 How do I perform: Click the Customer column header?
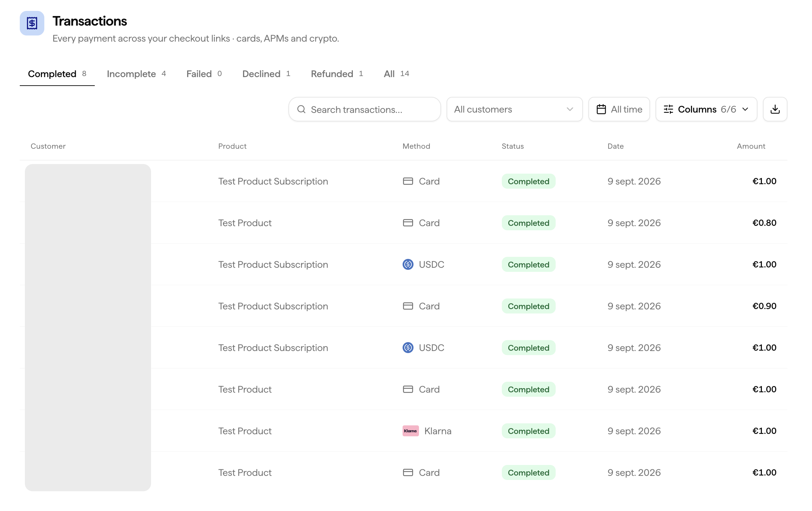click(x=48, y=146)
